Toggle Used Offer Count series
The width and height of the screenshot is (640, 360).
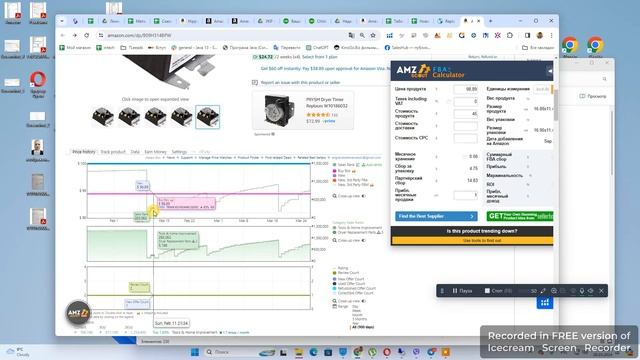point(349,284)
